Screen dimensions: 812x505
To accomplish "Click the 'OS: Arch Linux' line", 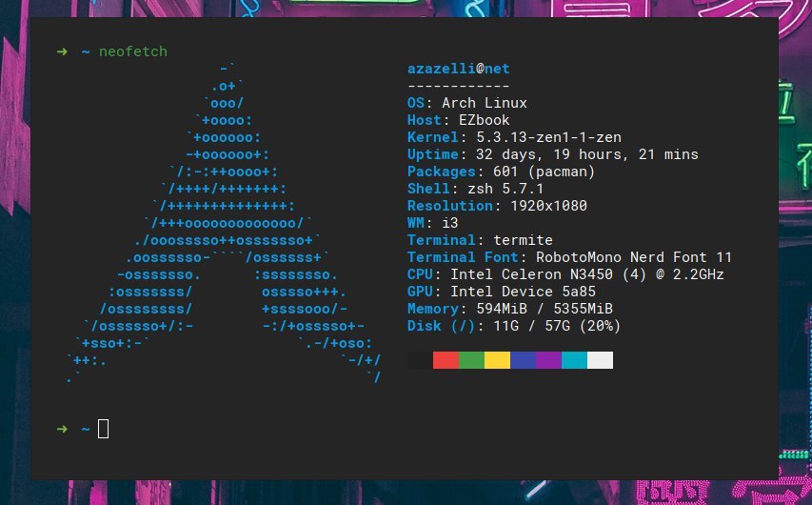I will (x=467, y=103).
